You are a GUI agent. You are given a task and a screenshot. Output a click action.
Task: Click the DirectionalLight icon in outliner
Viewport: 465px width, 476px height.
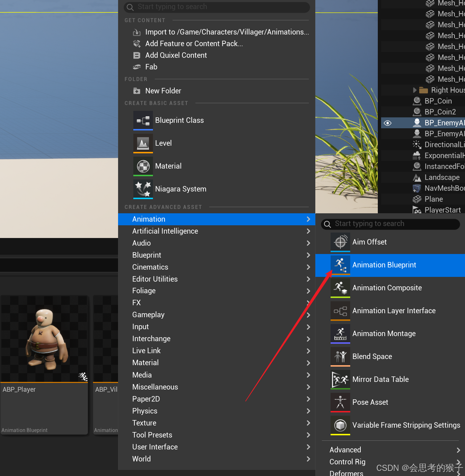417,145
